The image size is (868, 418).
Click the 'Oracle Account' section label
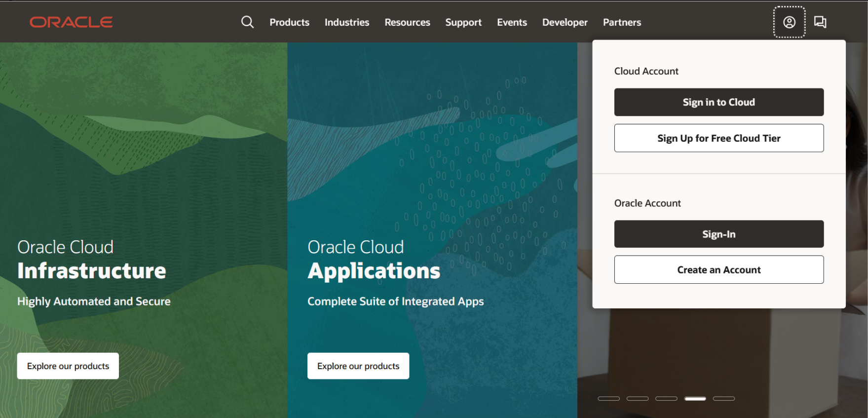pyautogui.click(x=647, y=203)
